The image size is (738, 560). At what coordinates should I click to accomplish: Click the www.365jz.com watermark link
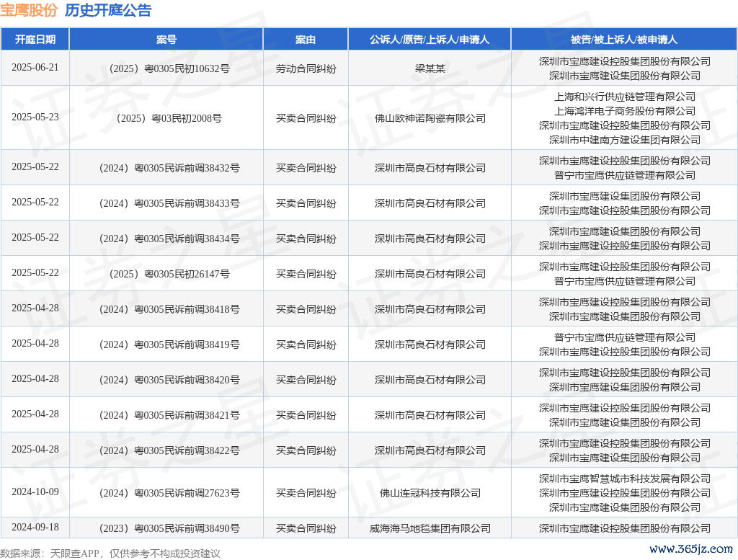(x=691, y=549)
